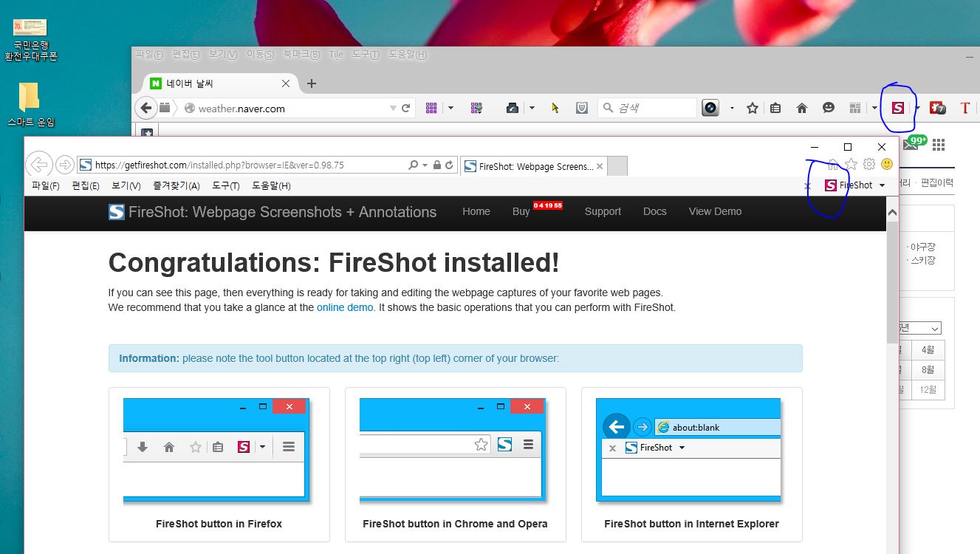
Task: Click the smiley chat icon in Firefox toolbar
Action: click(x=829, y=108)
